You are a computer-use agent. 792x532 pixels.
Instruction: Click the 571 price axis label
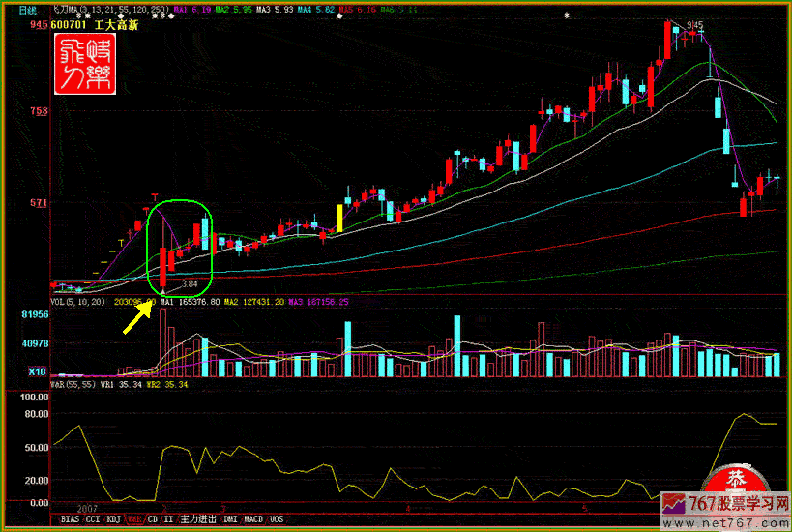[39, 202]
